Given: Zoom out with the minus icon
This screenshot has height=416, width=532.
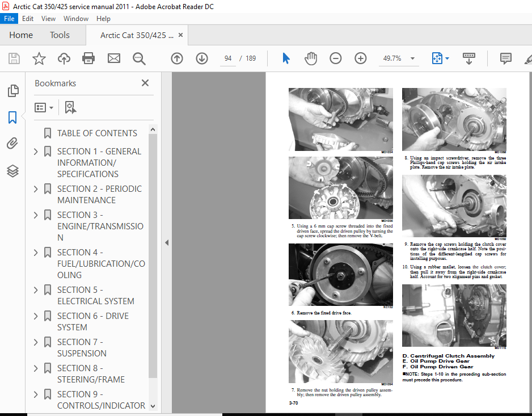Looking at the screenshot, I should [336, 58].
